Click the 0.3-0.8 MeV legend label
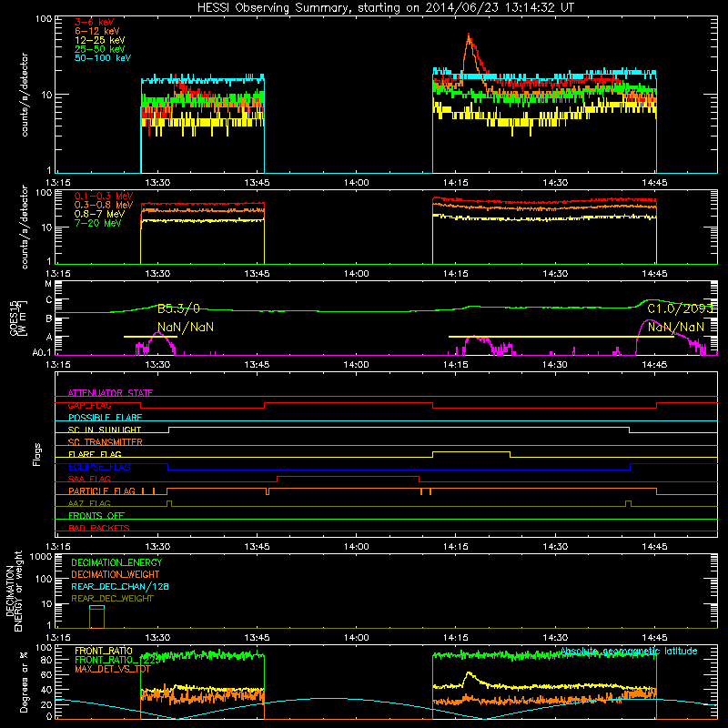728x728 pixels. (x=104, y=205)
